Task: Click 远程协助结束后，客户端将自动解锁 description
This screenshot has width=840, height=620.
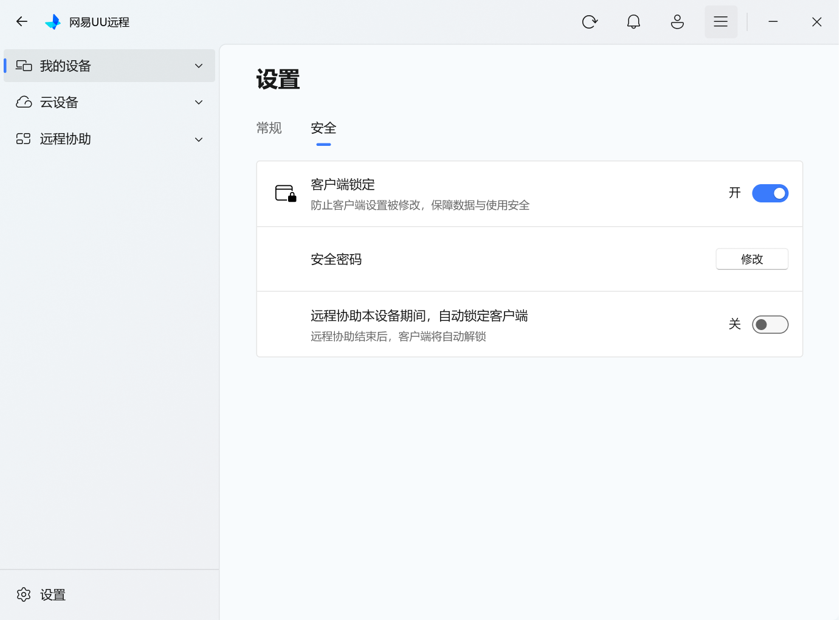Action: click(x=398, y=337)
